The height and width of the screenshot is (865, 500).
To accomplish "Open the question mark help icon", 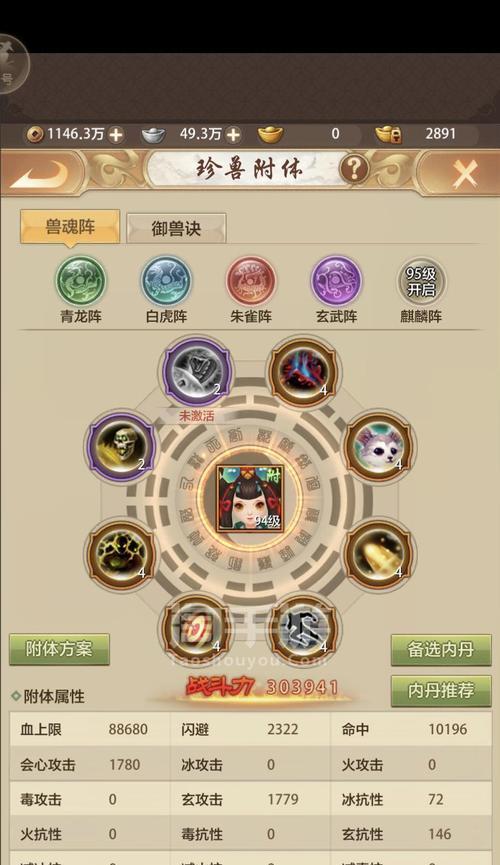I will click(x=354, y=169).
